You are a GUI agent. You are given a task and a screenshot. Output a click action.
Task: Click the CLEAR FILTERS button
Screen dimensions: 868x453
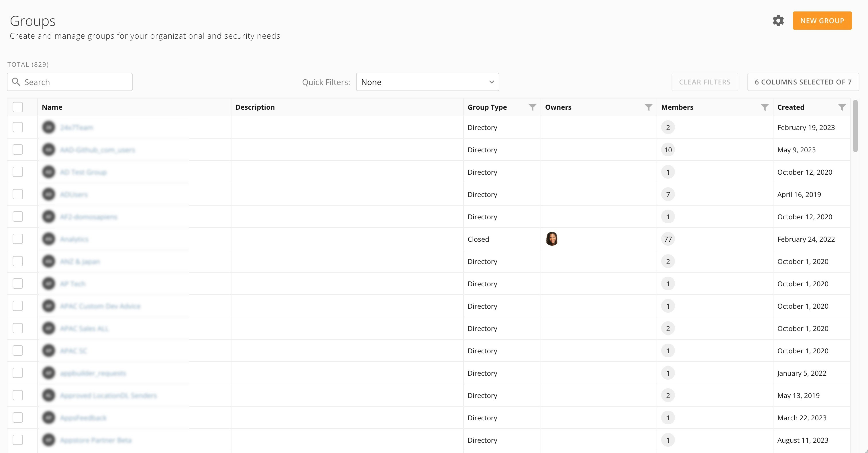point(705,82)
